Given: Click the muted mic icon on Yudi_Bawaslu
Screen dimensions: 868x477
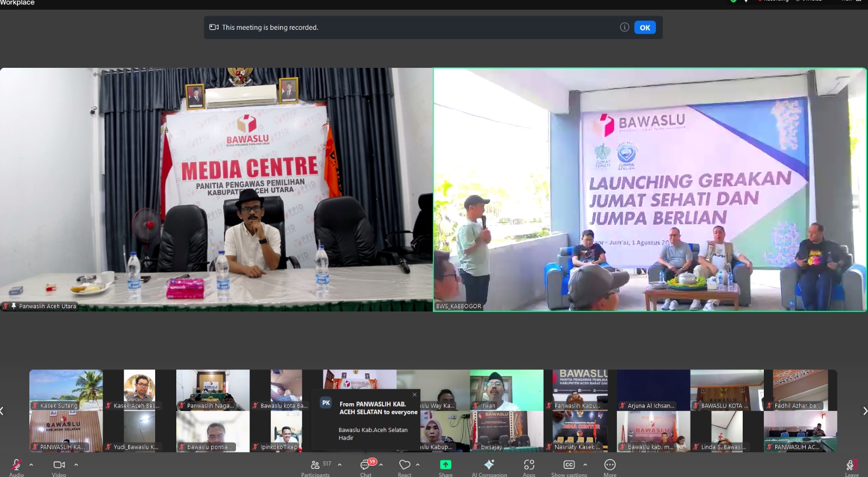Looking at the screenshot, I should (x=108, y=447).
